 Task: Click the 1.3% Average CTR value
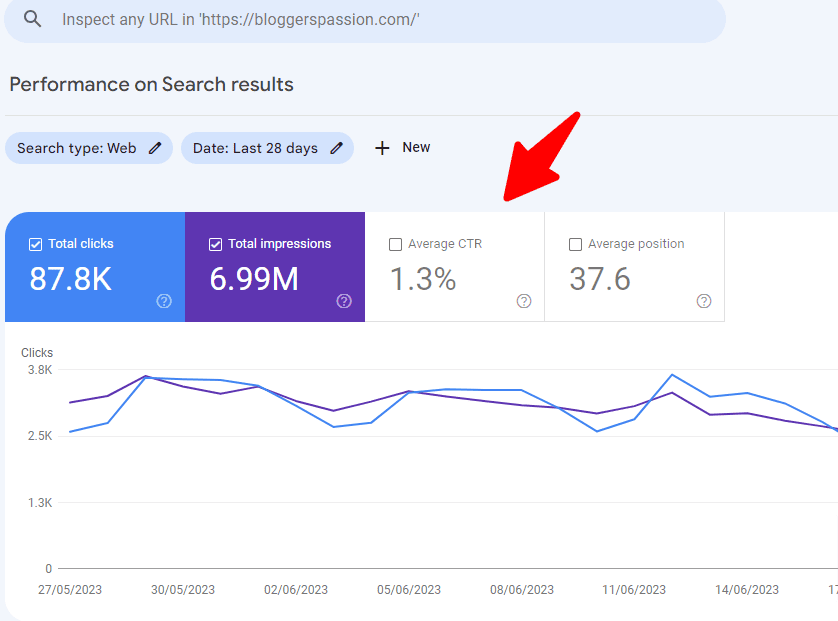pyautogui.click(x=423, y=279)
